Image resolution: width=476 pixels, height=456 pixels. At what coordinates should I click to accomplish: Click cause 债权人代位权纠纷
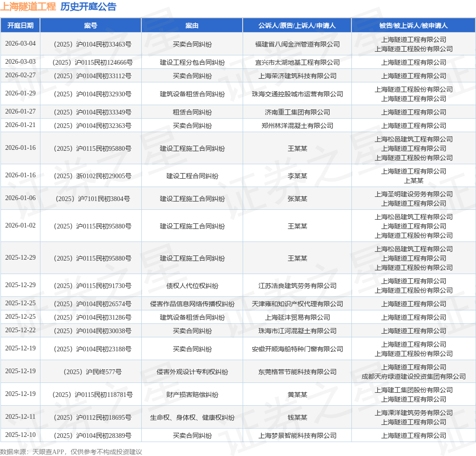click(192, 286)
